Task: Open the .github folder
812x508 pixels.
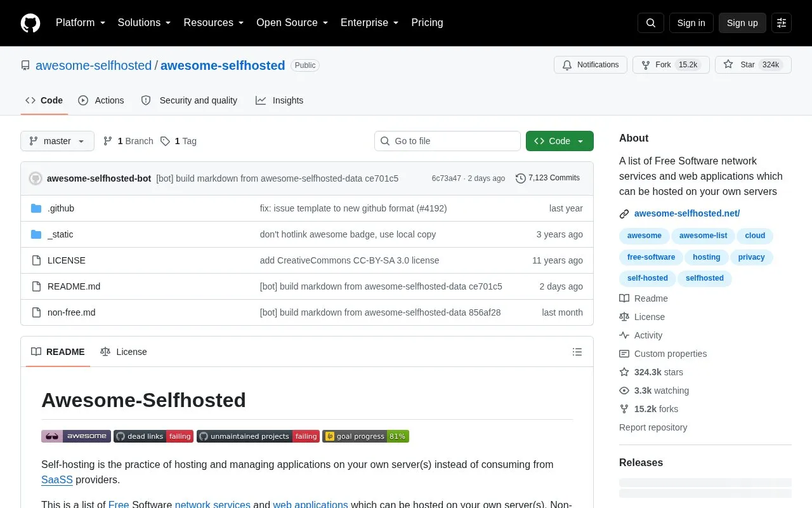Action: 61,208
